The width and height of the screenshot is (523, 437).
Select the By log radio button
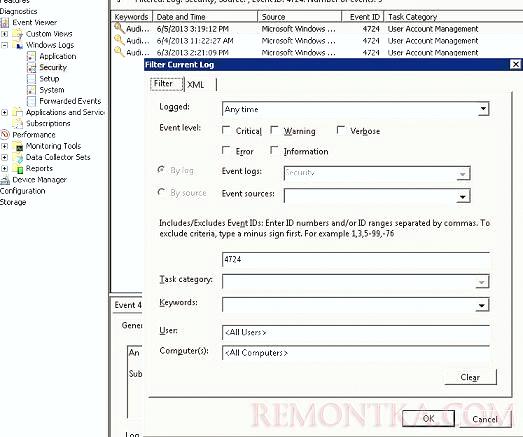[x=161, y=170]
